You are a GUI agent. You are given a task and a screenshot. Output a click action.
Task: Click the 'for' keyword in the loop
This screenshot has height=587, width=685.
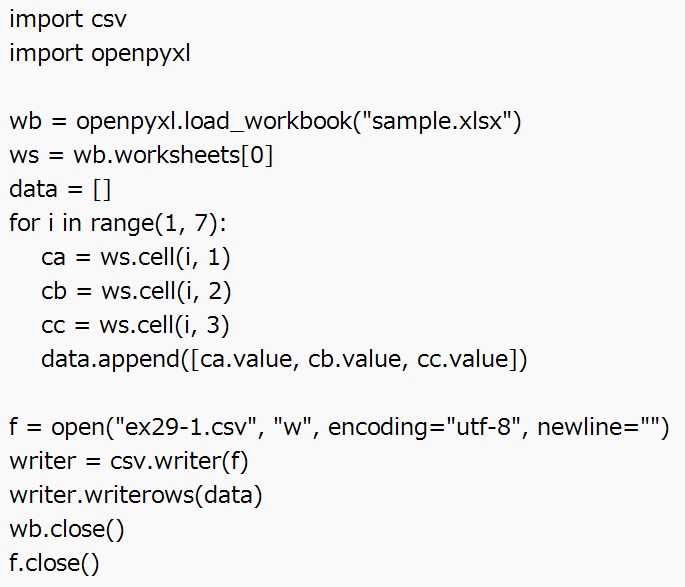pyautogui.click(x=23, y=224)
